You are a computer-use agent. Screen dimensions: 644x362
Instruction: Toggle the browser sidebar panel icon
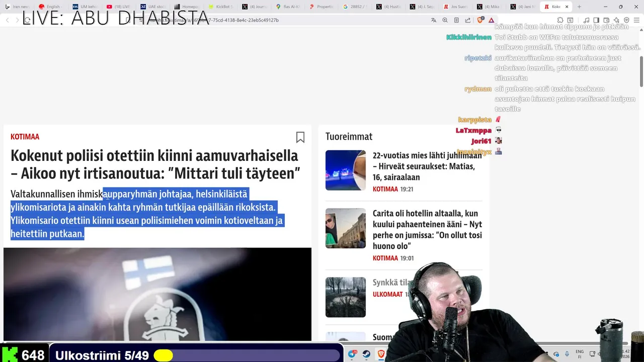[596, 20]
